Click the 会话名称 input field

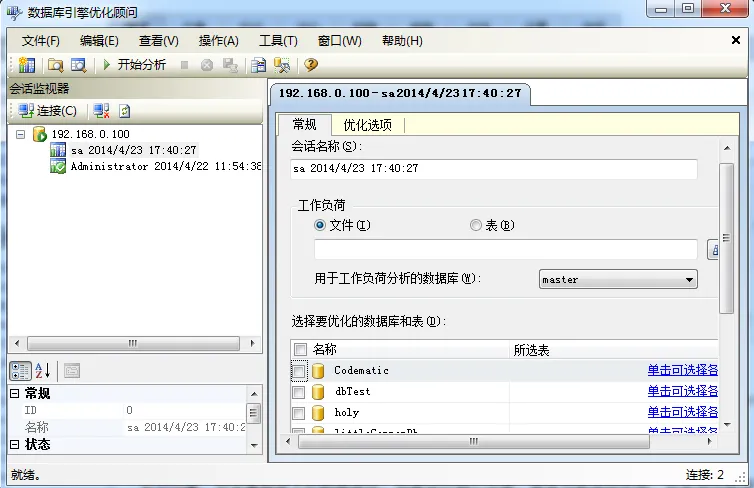coord(494,169)
